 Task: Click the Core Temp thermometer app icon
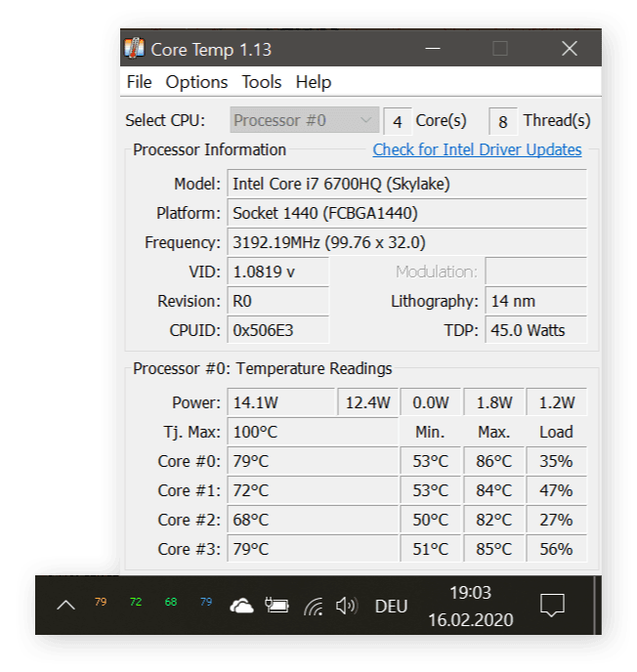click(x=134, y=48)
